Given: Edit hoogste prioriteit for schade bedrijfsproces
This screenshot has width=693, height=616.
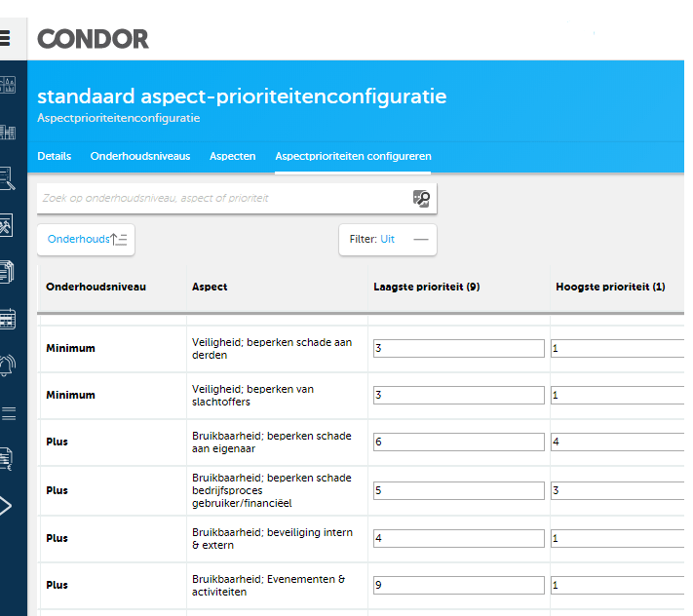Looking at the screenshot, I should coord(617,490).
